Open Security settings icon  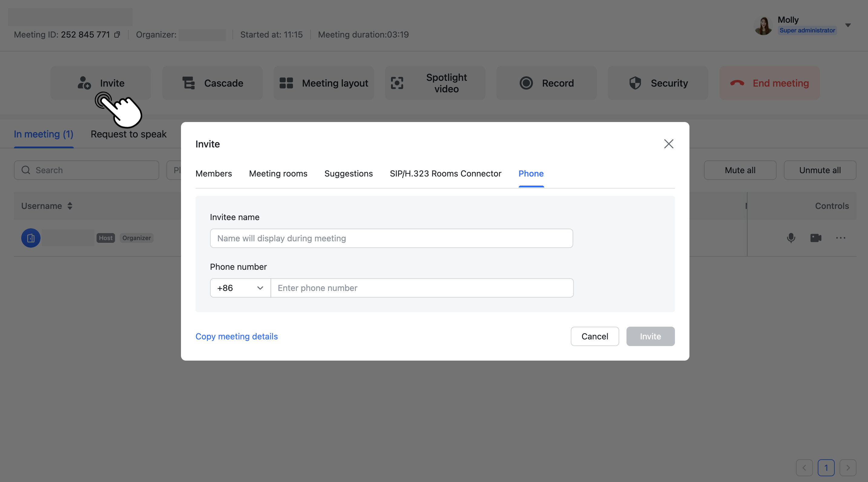tap(636, 83)
